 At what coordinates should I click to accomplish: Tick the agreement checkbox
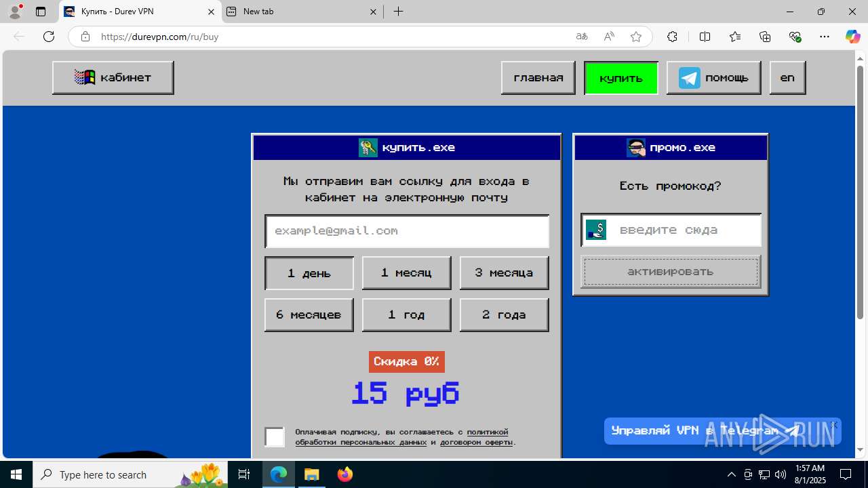275,437
